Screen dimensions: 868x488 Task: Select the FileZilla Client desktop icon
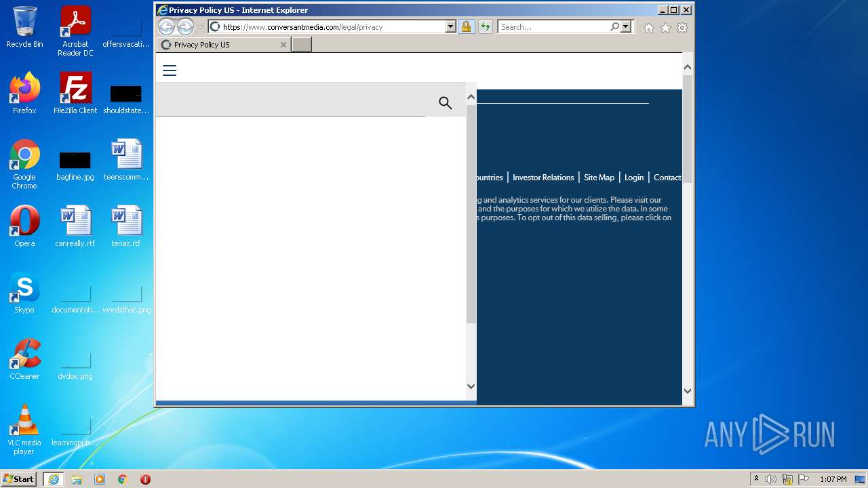point(75,93)
